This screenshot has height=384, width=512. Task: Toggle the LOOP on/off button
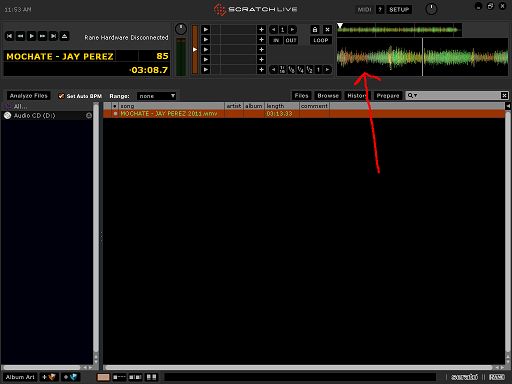pyautogui.click(x=321, y=40)
